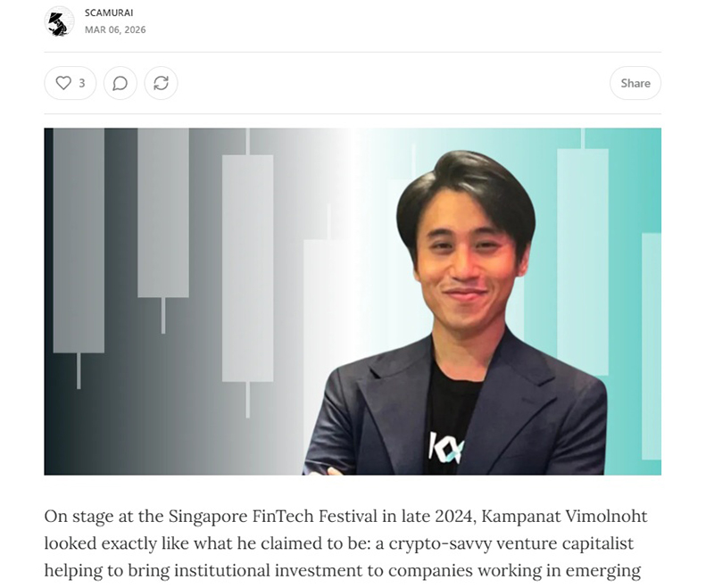Click the like count number 3
The image size is (714, 588).
82,83
